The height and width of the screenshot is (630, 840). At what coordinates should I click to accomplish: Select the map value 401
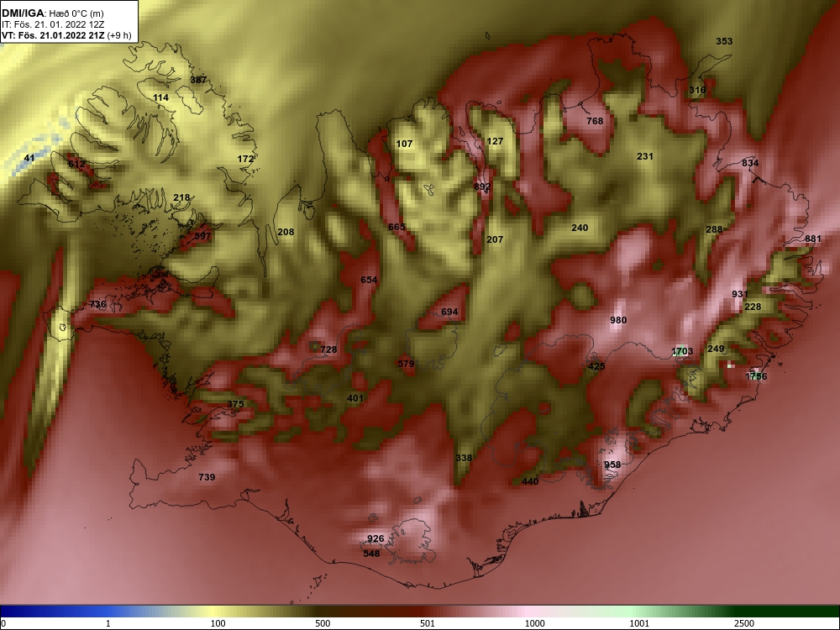tap(355, 398)
